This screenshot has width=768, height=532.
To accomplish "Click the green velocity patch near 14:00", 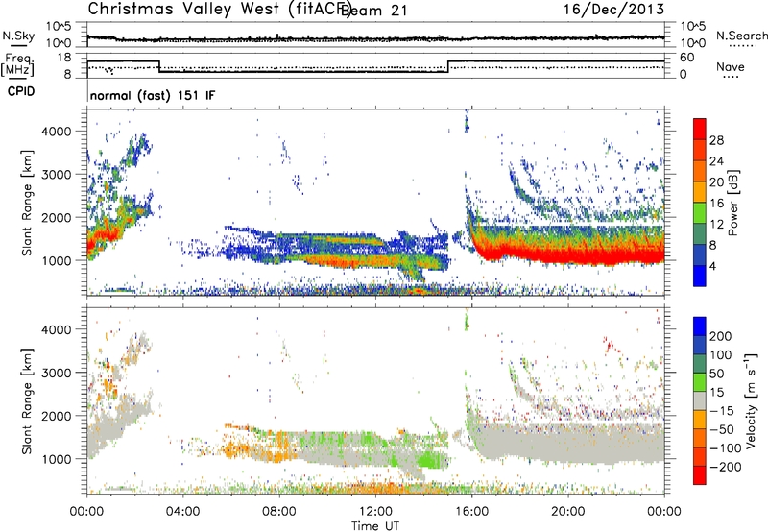I will (x=430, y=461).
